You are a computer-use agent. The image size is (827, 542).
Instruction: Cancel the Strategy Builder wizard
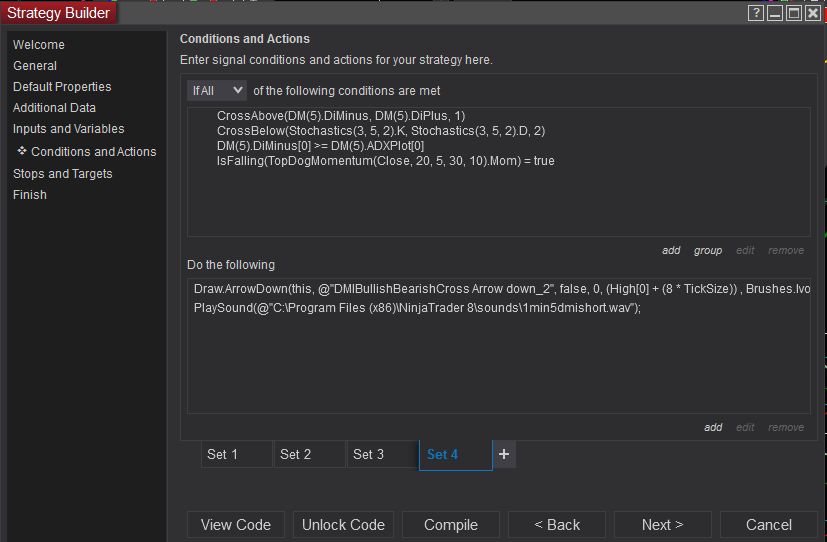tap(768, 525)
